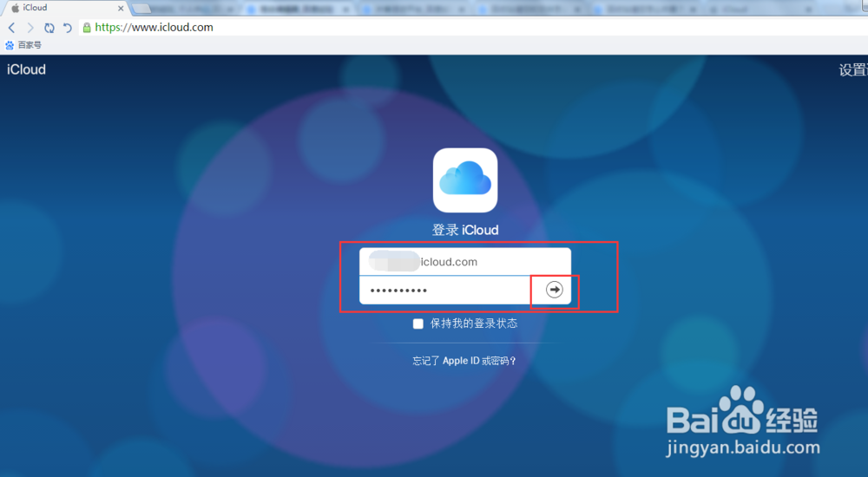Click the undo/restore arrow icon in toolbar
Viewport: 868px width, 477px height.
(68, 28)
